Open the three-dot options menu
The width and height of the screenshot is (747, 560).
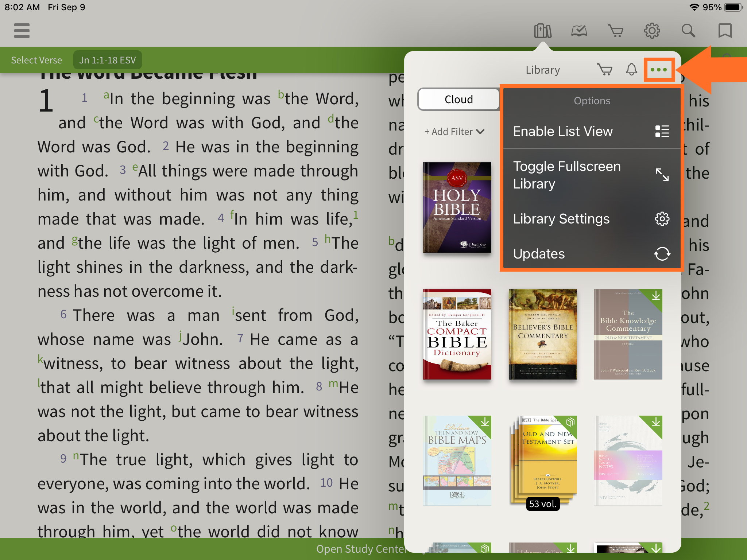pos(659,69)
